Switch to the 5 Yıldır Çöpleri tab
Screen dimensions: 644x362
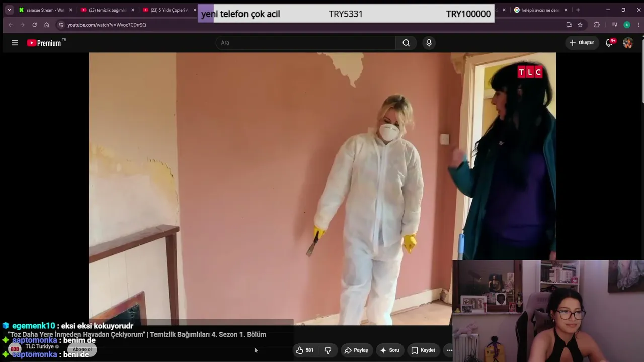coord(168,10)
